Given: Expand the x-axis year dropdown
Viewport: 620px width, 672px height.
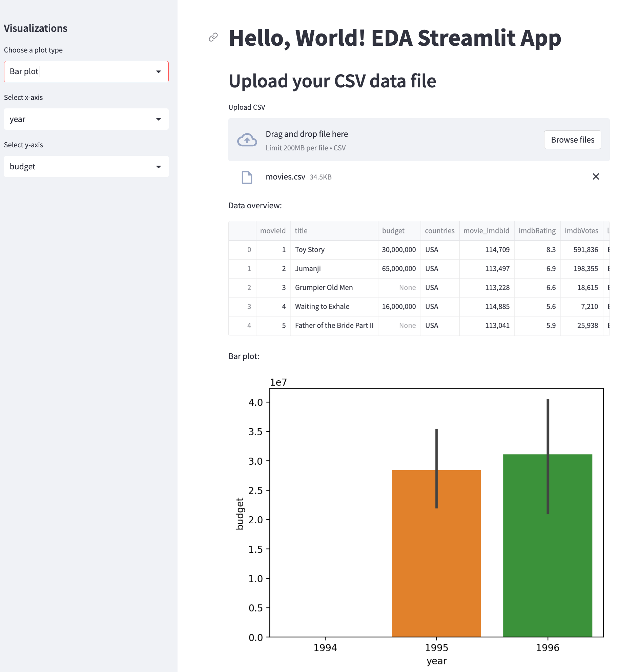Looking at the screenshot, I should 158,119.
